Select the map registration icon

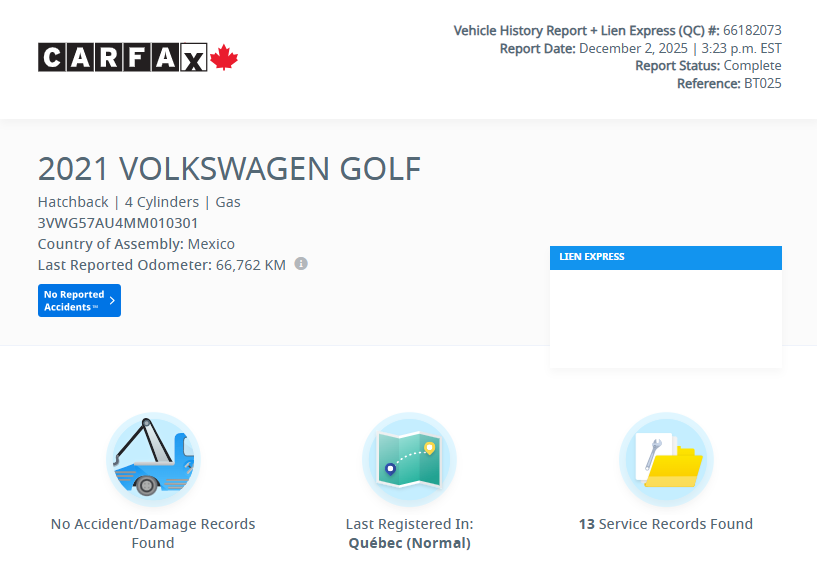coord(408,458)
